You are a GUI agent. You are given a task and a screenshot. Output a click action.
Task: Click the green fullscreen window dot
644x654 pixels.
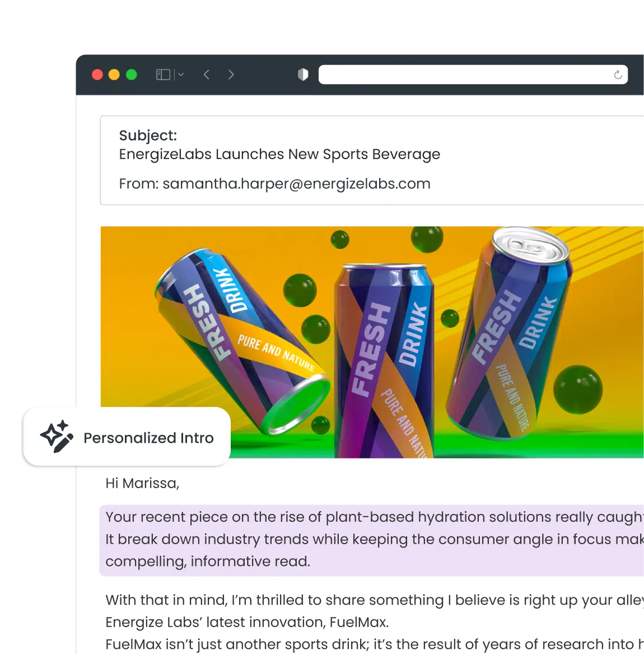coord(131,75)
